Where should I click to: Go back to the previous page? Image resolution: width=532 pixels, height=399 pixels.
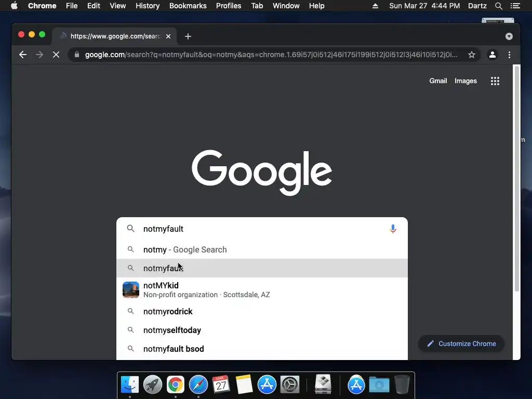[x=23, y=55]
